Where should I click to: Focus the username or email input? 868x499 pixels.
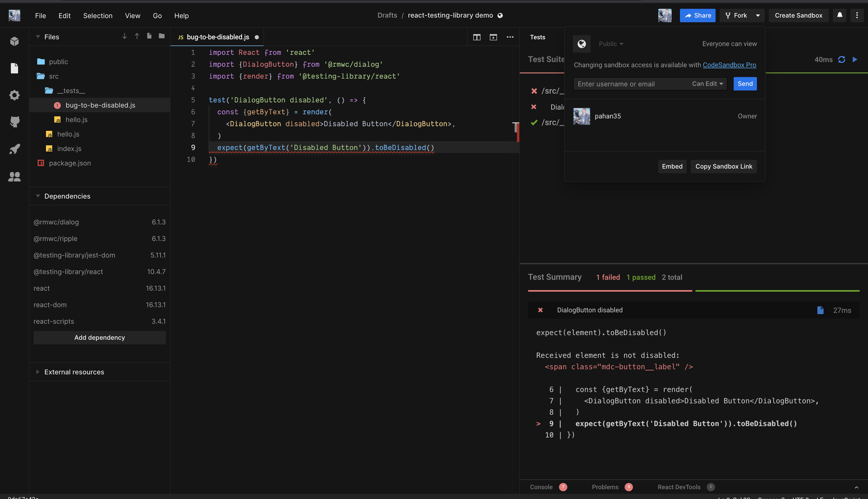pos(632,84)
